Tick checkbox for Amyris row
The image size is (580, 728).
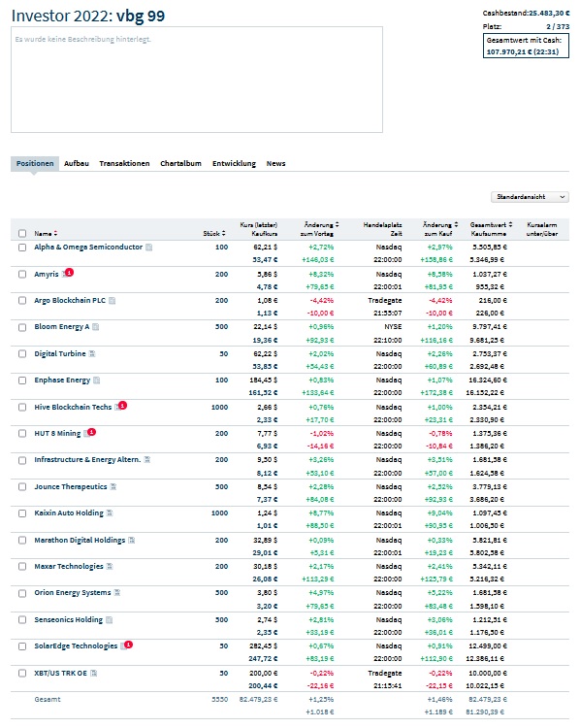22,275
